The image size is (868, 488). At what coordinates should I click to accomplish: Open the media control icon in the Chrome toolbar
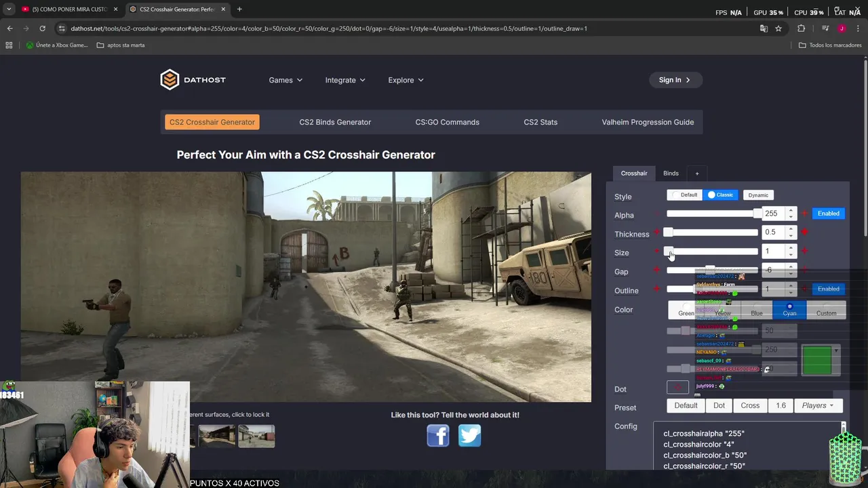click(825, 28)
